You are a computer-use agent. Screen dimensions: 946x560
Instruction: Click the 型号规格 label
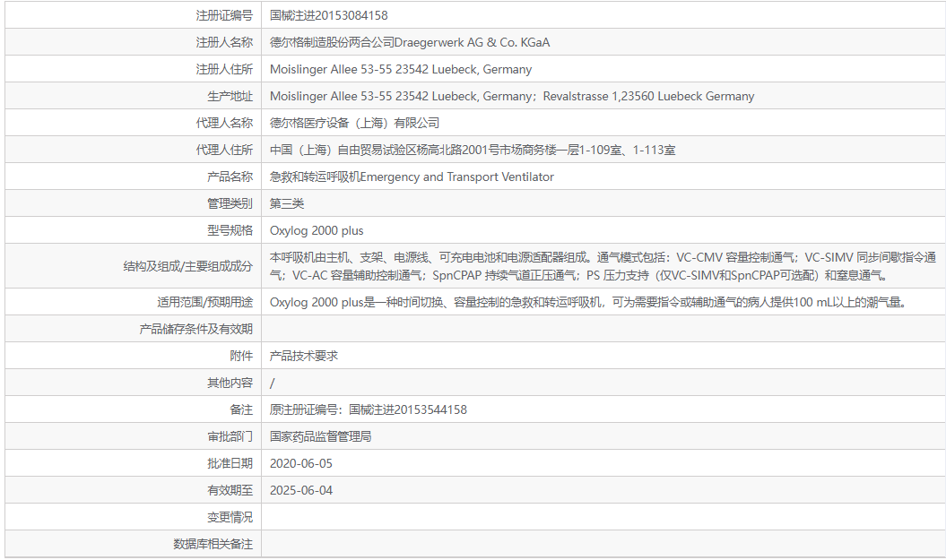230,230
